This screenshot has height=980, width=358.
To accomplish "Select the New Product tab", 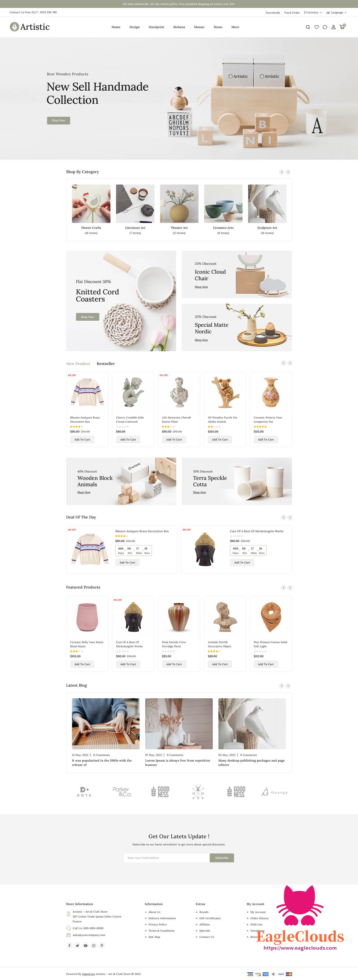I will pos(78,364).
